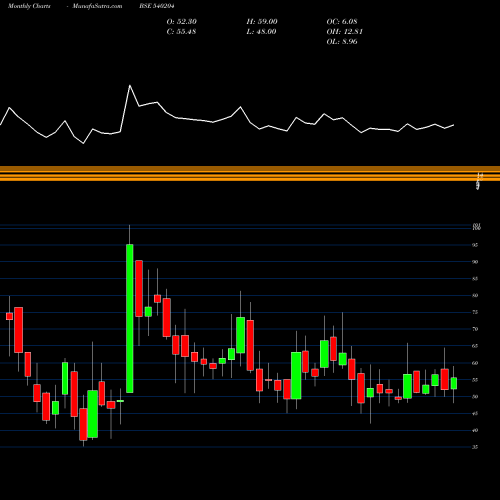Screen dimensions: 500x500
Task: Click the 'OH: 12.81' reading
Action: click(344, 32)
